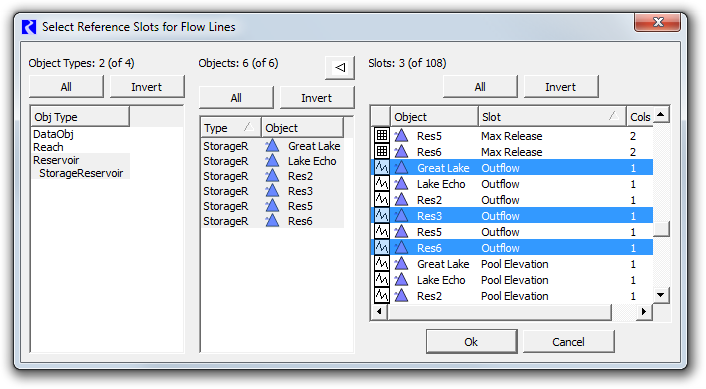Image resolution: width=706 pixels, height=389 pixels.
Task: Invert the slot selection
Action: pyautogui.click(x=561, y=87)
